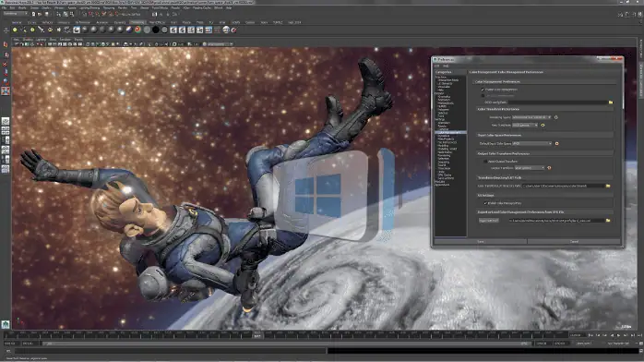Choose the Lasso select tool in toolbox
The height and width of the screenshot is (362, 644).
point(6,54)
